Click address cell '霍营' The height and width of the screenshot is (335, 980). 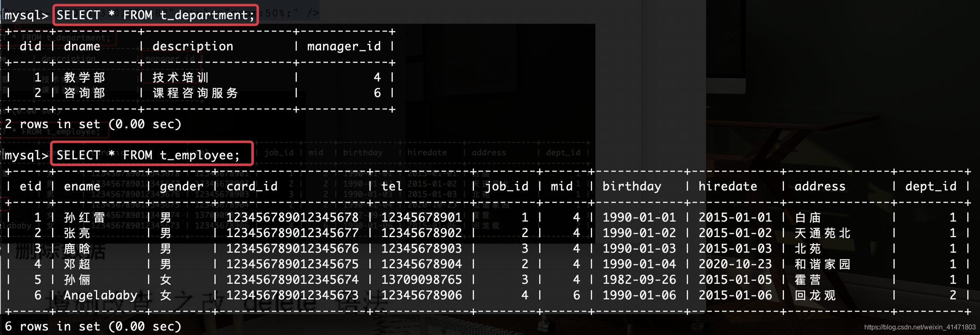click(x=808, y=280)
